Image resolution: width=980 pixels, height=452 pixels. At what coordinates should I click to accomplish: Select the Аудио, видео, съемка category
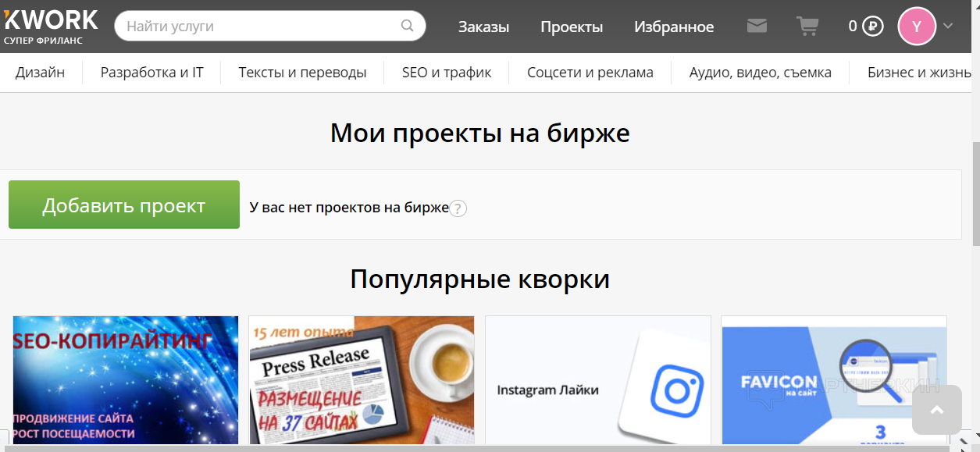click(760, 73)
